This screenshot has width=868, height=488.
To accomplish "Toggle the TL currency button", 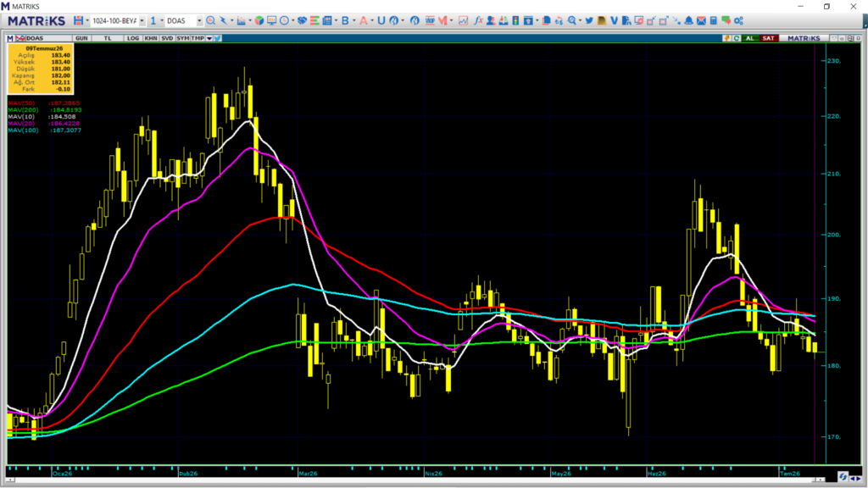I will [108, 38].
